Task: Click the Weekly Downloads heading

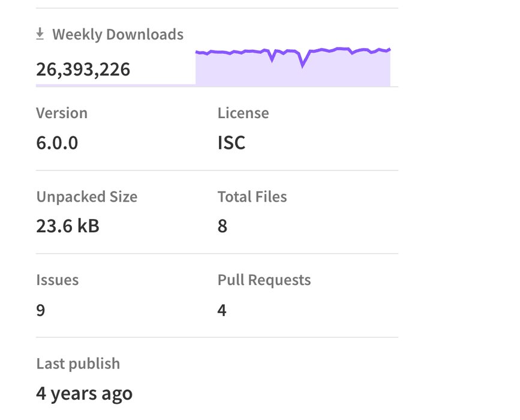Action: pyautogui.click(x=118, y=35)
